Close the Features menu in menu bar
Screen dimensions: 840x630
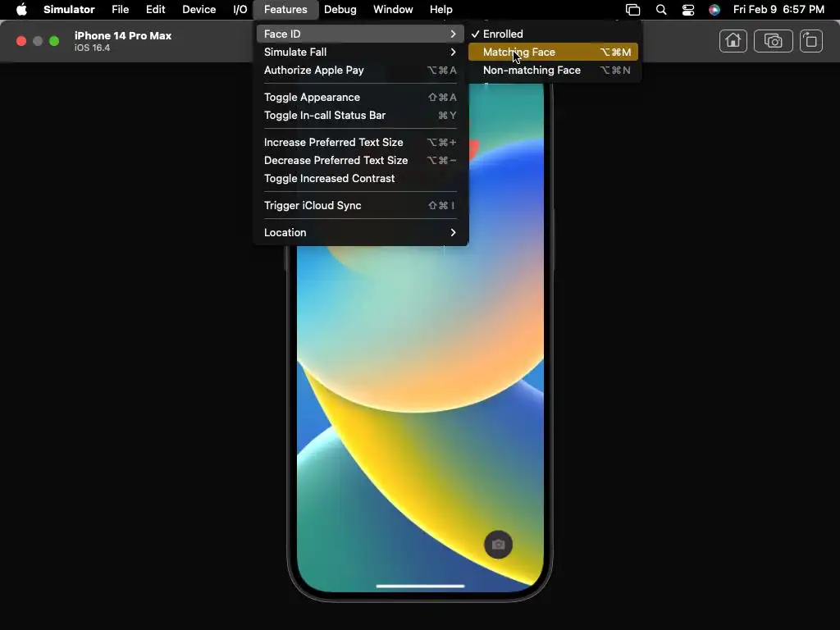click(285, 10)
